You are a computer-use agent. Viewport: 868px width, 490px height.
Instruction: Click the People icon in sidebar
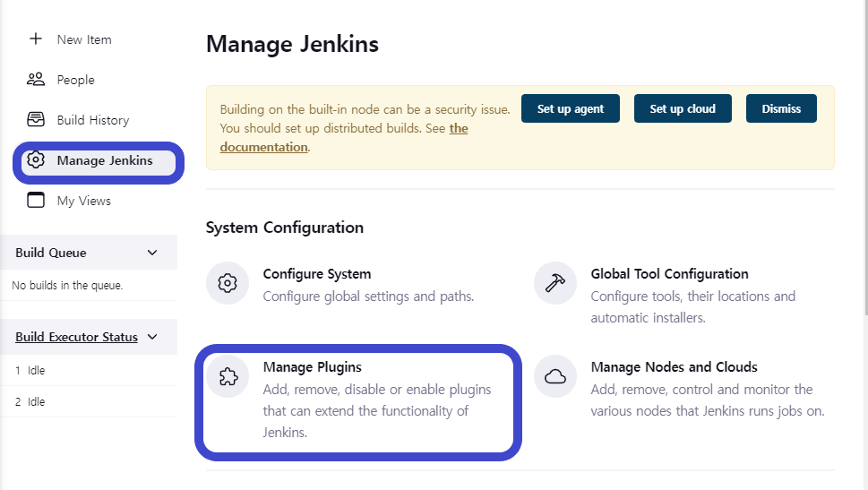(36, 79)
